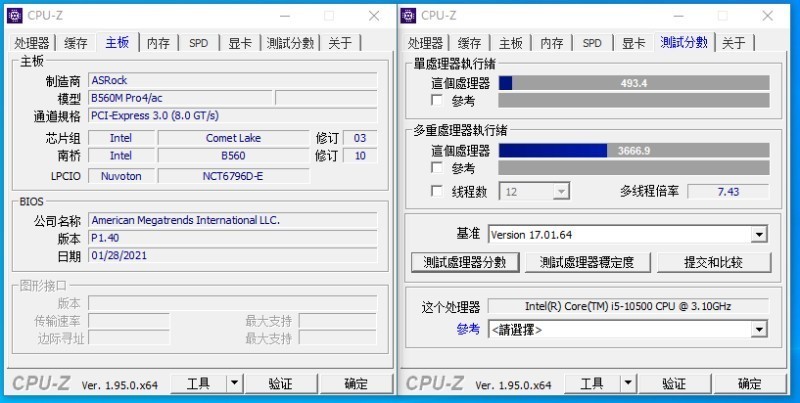Screen dimensions: 800x403
Task: Close the left CPU-Z window
Action: (x=374, y=16)
